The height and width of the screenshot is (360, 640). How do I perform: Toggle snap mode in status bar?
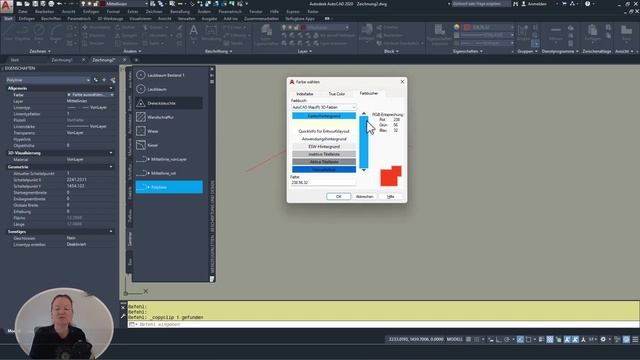coord(477,339)
